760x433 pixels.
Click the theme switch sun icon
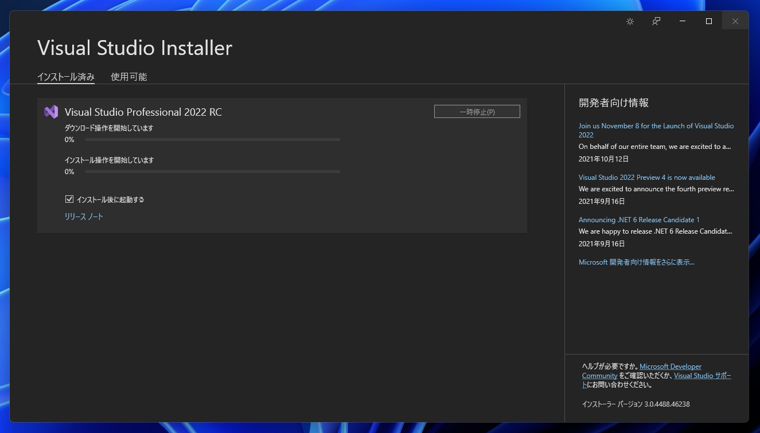pyautogui.click(x=630, y=21)
